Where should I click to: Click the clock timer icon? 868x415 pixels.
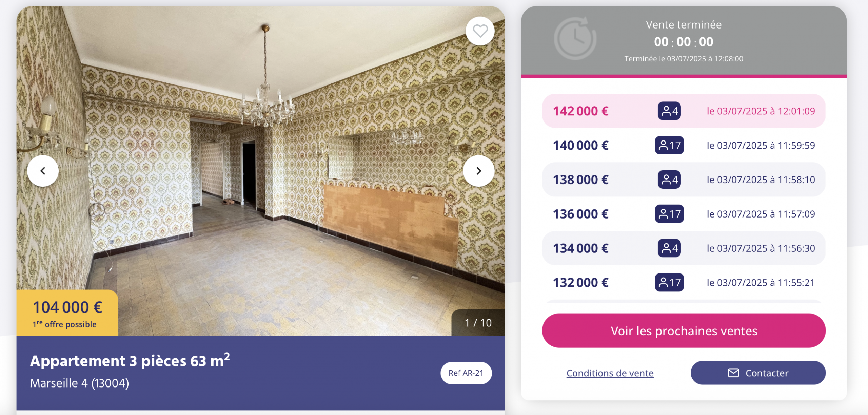coord(575,38)
